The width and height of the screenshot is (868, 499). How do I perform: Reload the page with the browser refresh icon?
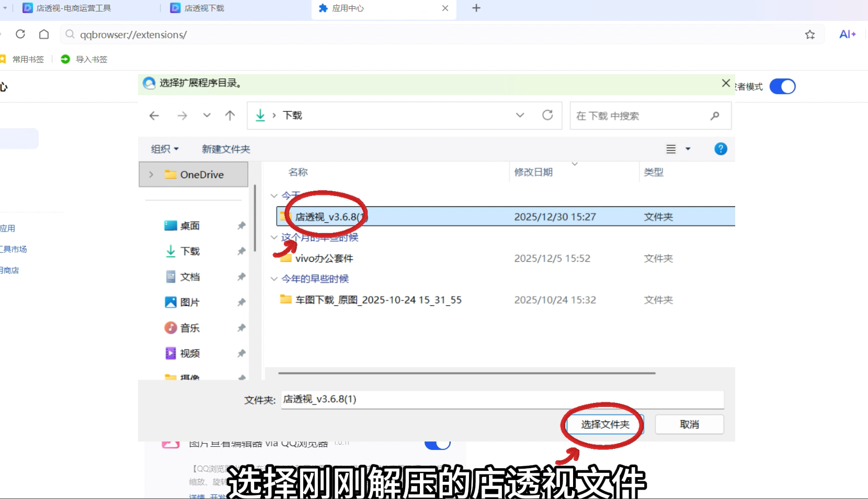(20, 34)
